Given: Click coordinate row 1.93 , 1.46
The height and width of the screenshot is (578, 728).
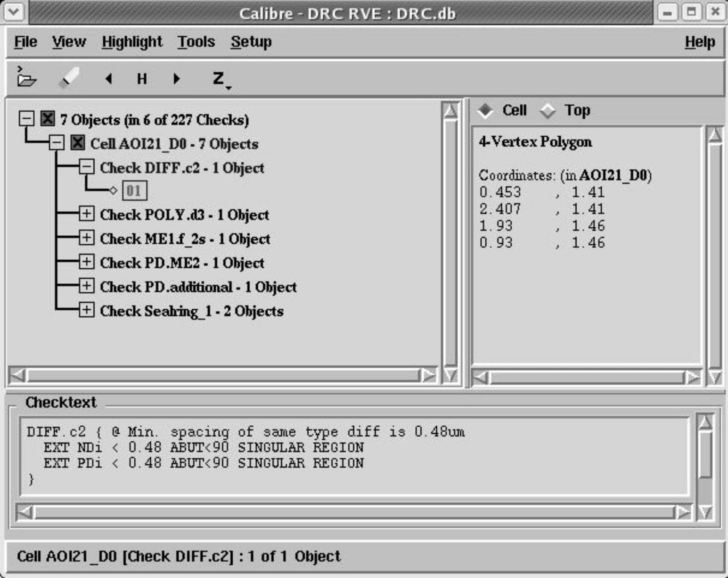Looking at the screenshot, I should 542,226.
